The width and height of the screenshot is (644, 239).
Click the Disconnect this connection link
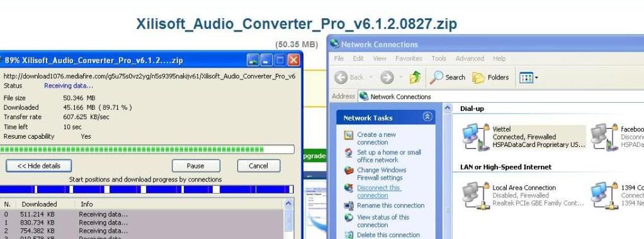tap(379, 192)
